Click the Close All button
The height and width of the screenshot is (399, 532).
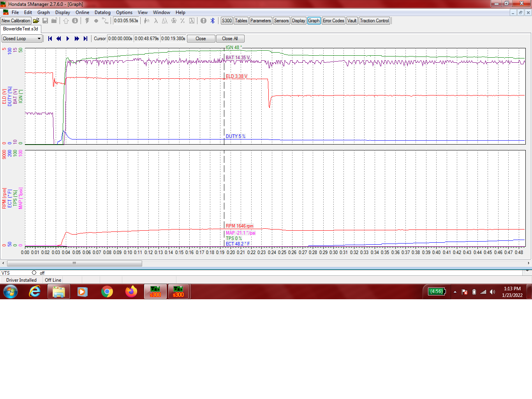[x=230, y=39]
